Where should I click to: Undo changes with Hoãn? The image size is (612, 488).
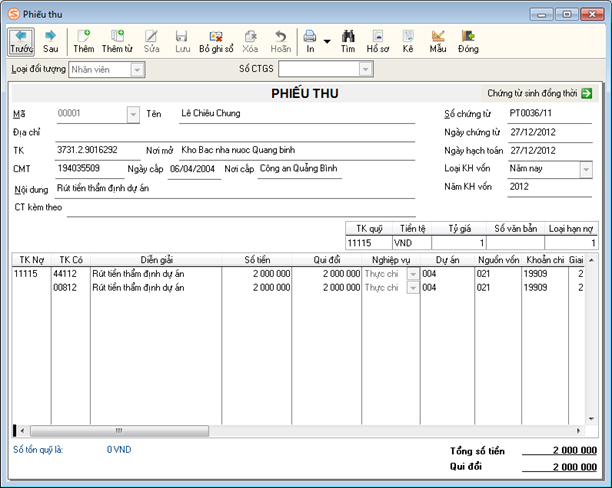pos(281,41)
